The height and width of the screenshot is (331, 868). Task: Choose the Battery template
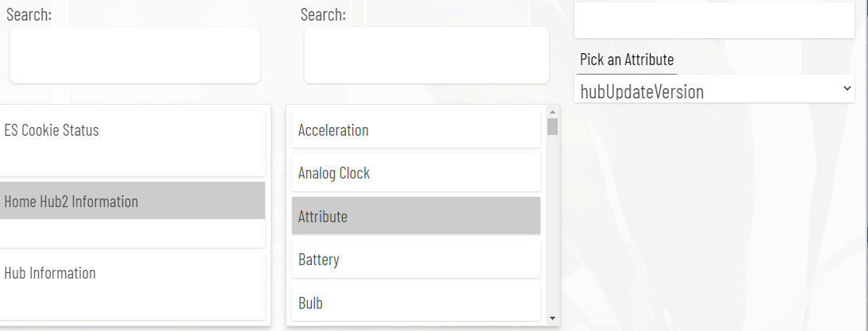pos(416,260)
